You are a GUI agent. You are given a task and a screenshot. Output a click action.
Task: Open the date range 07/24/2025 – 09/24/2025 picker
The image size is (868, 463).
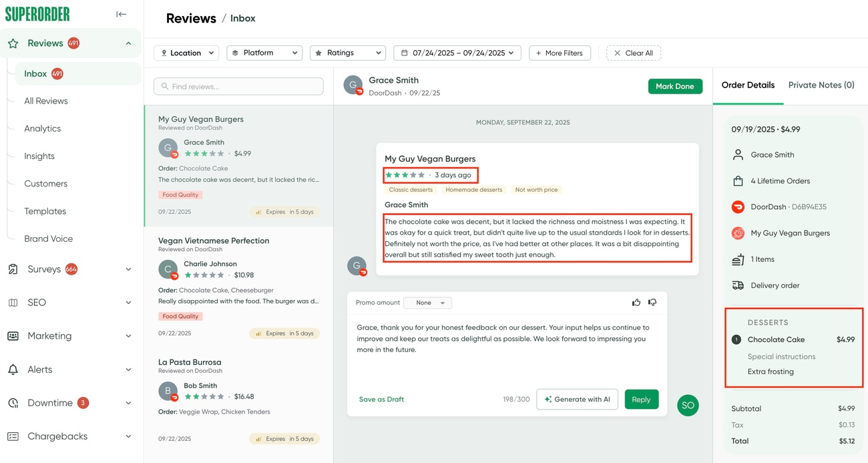[457, 53]
